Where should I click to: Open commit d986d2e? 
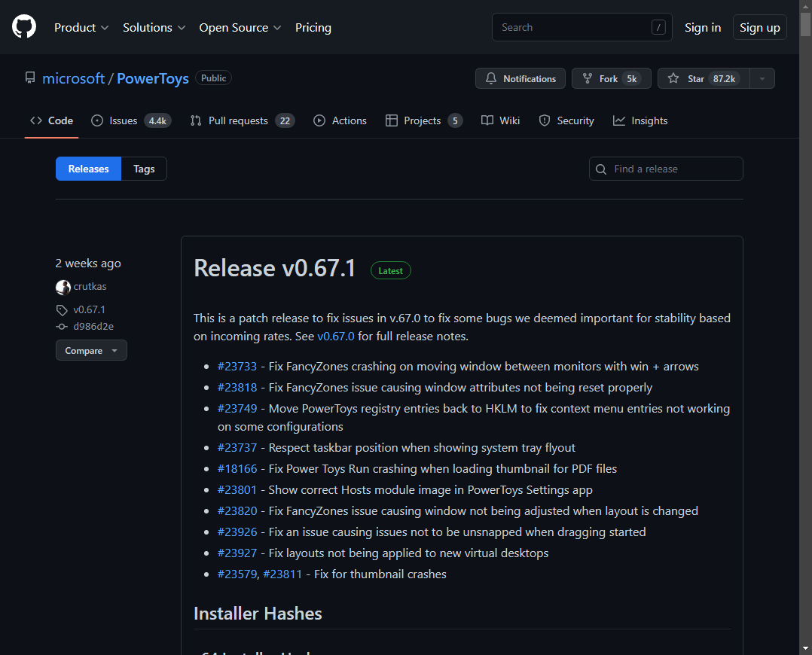click(93, 326)
